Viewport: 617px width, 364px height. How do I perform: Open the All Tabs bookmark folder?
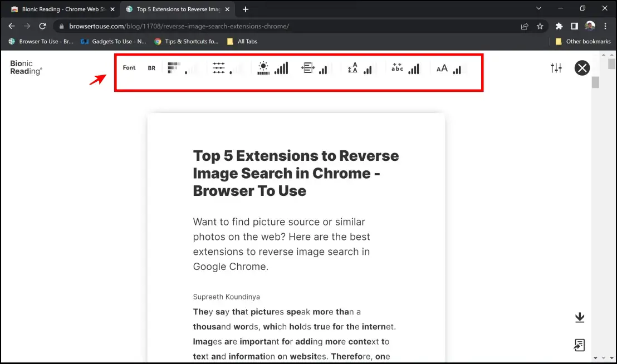[242, 41]
